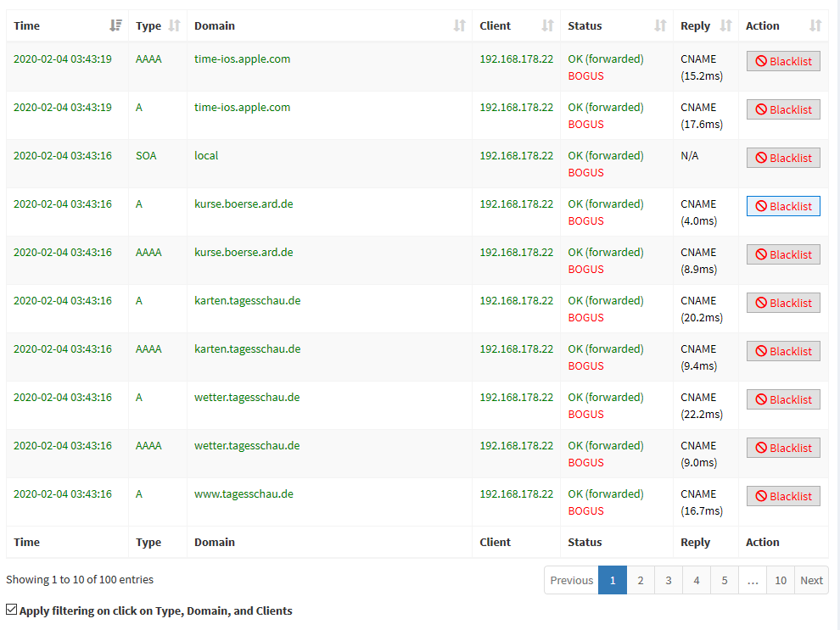Go to page 4
Image resolution: width=840 pixels, height=630 pixels.
[697, 580]
